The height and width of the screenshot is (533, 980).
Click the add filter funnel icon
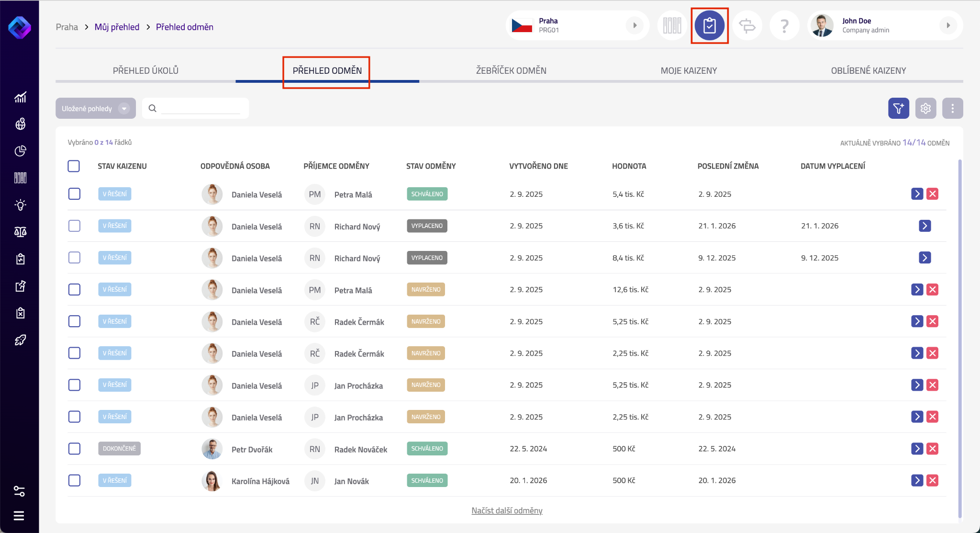(898, 108)
